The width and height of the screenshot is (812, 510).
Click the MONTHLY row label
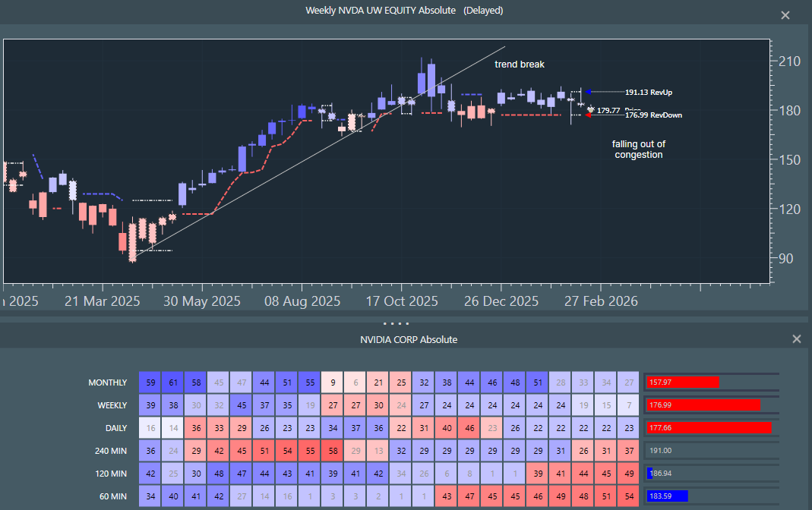click(108, 382)
